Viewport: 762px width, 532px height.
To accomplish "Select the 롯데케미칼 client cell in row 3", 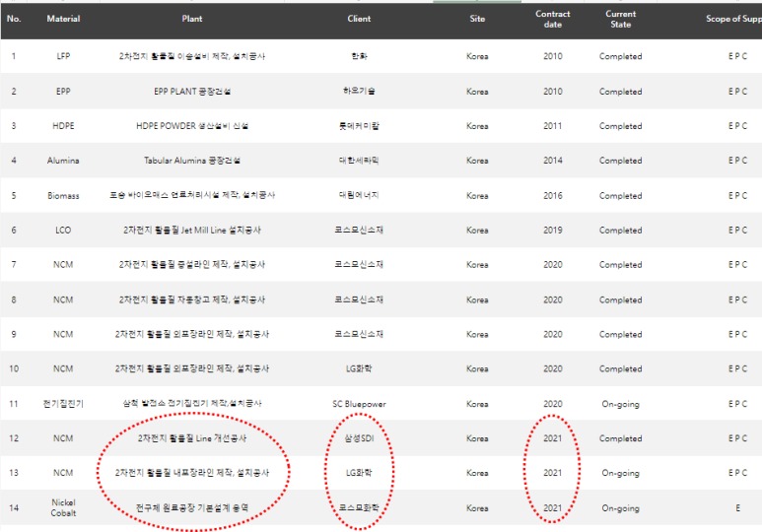I will tap(359, 126).
